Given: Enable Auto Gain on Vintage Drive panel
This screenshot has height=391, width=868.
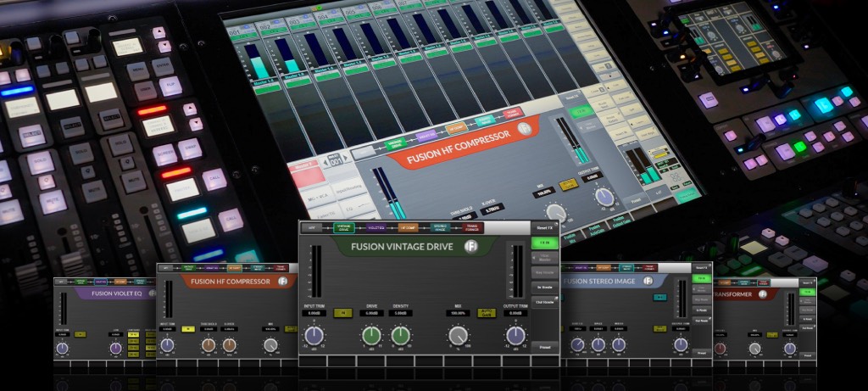Looking at the screenshot, I should pos(487,313).
